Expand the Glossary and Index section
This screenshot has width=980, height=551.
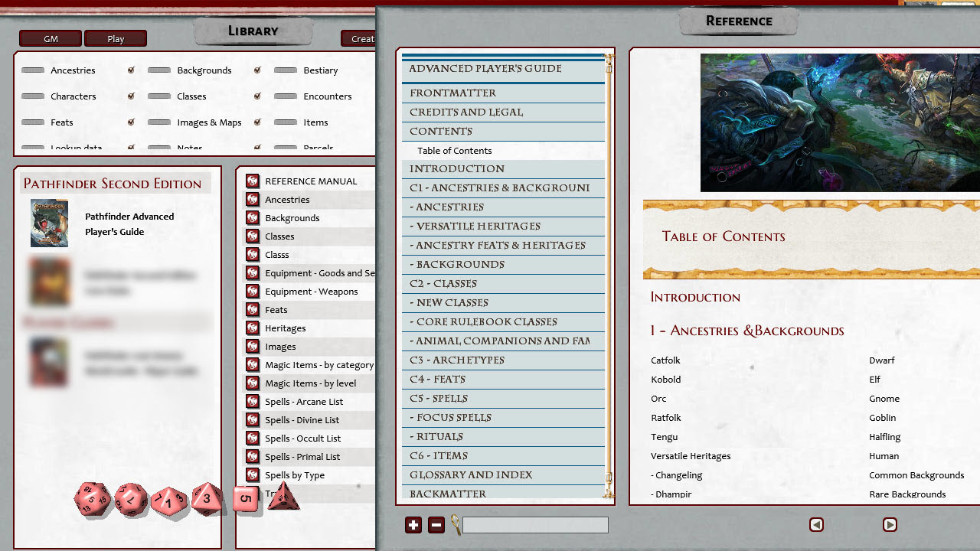click(470, 474)
